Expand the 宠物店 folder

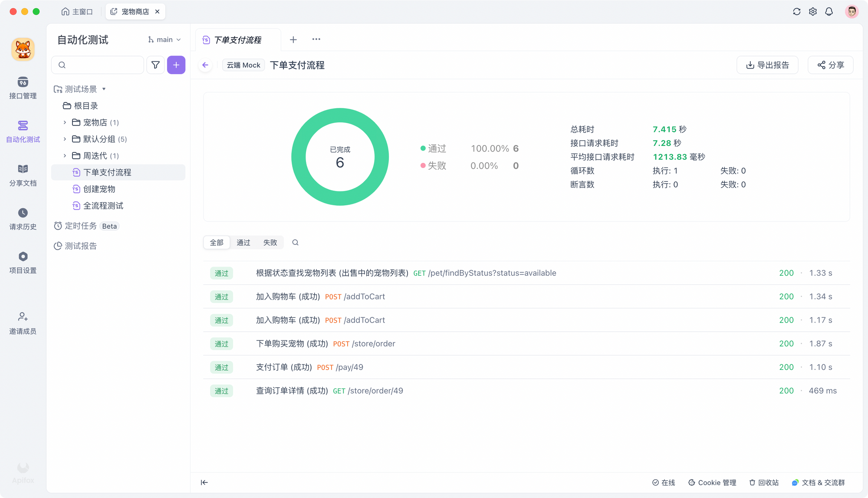tap(65, 122)
